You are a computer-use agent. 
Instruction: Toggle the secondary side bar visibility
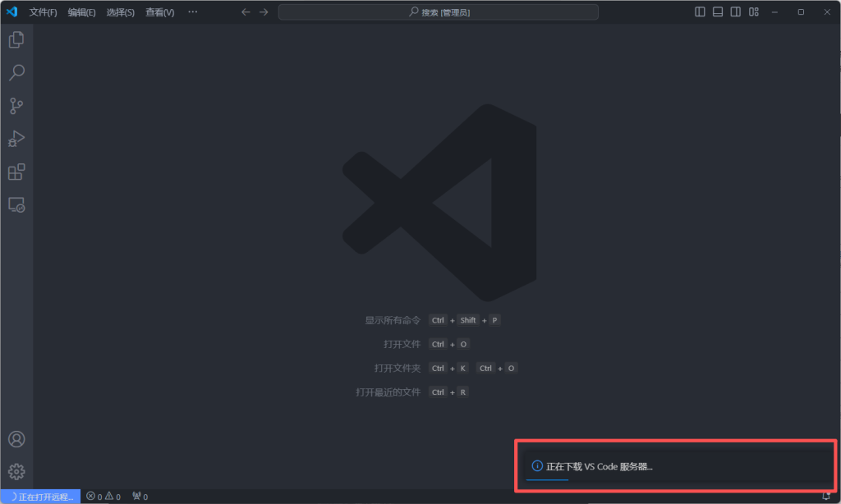(x=736, y=12)
